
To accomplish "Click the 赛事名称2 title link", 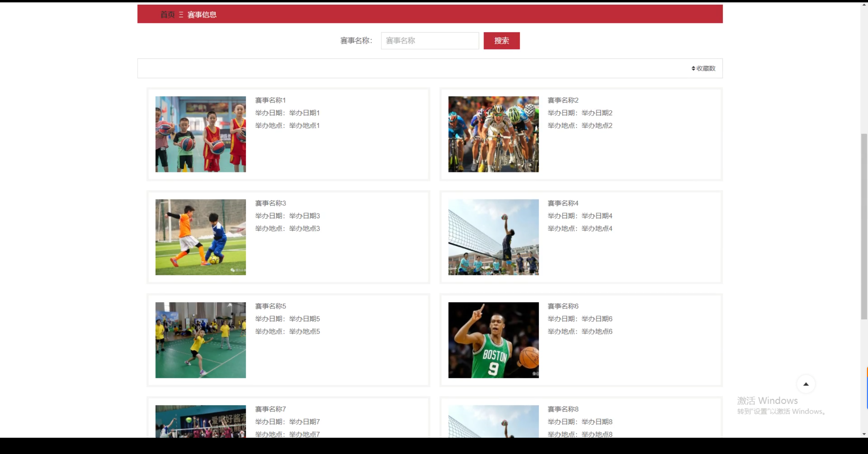I will pyautogui.click(x=563, y=100).
